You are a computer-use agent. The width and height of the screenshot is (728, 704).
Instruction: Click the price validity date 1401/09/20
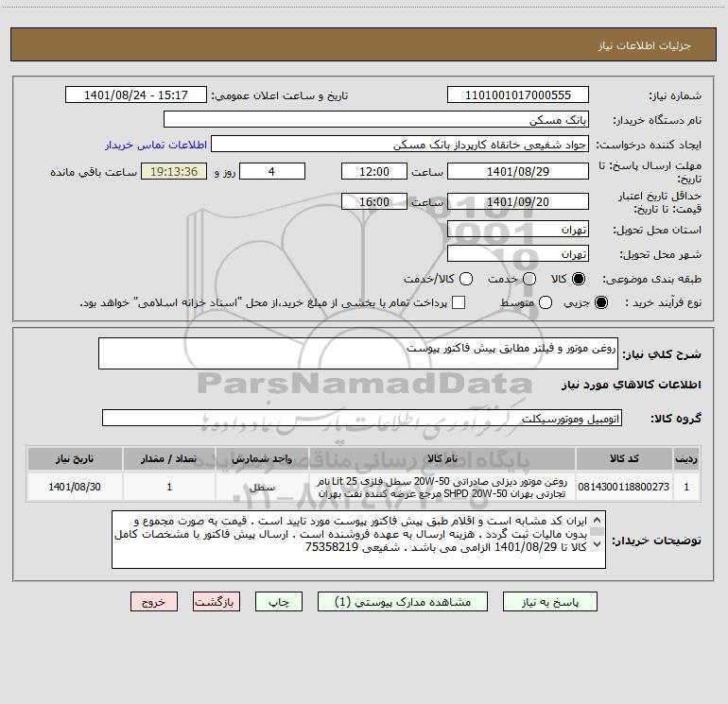coord(518,201)
